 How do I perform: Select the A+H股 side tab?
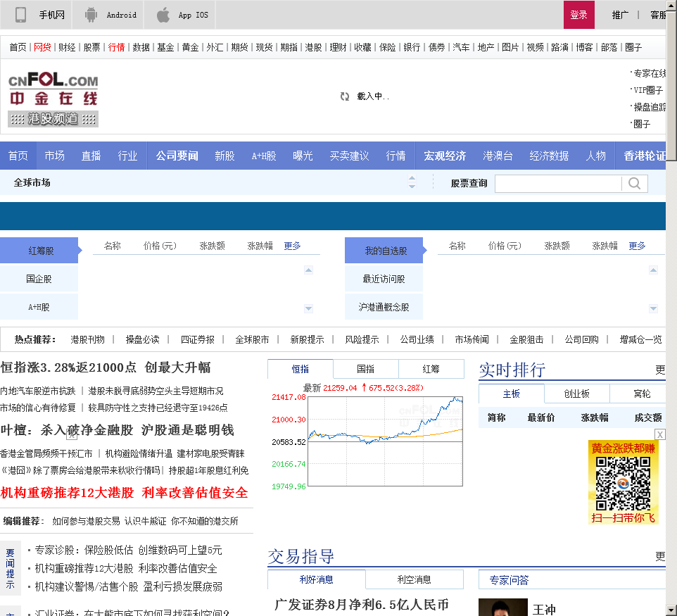click(39, 307)
